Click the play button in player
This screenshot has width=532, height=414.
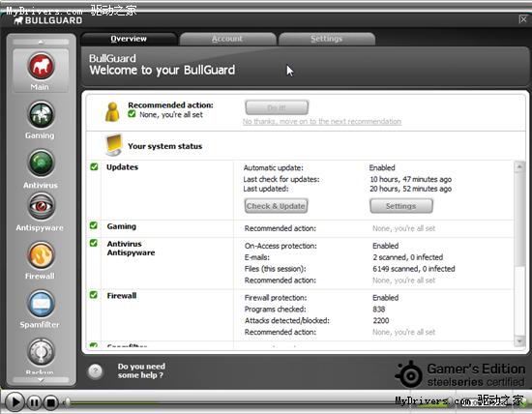coord(15,402)
